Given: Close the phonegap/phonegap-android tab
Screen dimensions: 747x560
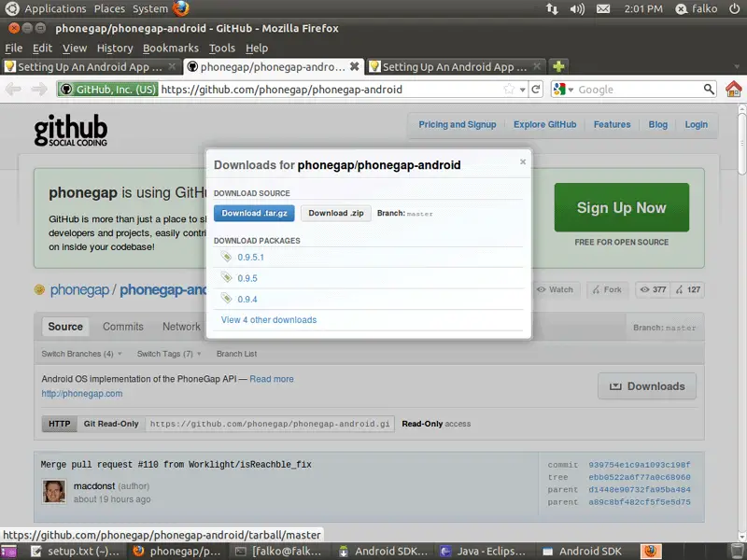Looking at the screenshot, I should [x=355, y=66].
